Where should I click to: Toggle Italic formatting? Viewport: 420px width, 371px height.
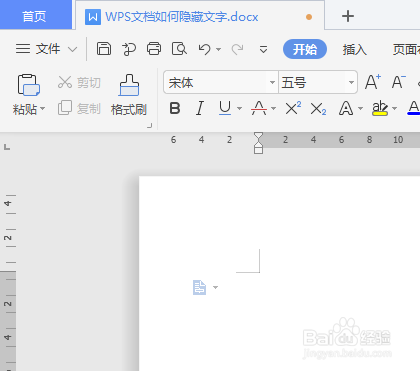(200, 108)
